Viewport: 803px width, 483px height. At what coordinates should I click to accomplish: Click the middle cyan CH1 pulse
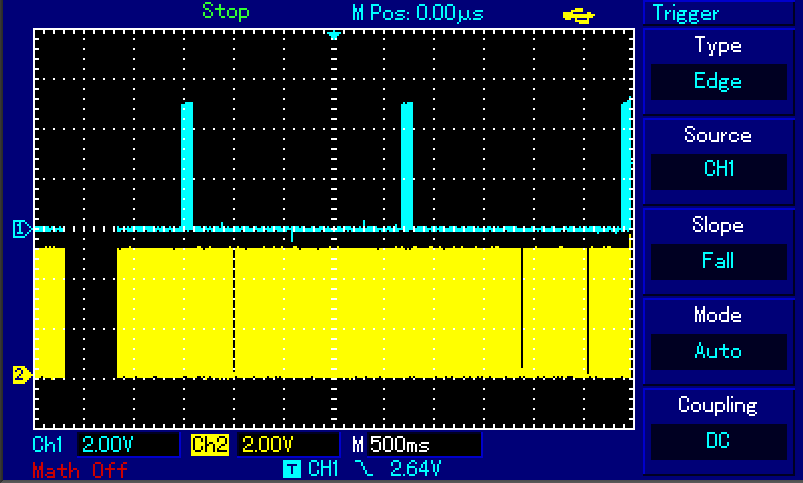pyautogui.click(x=407, y=165)
